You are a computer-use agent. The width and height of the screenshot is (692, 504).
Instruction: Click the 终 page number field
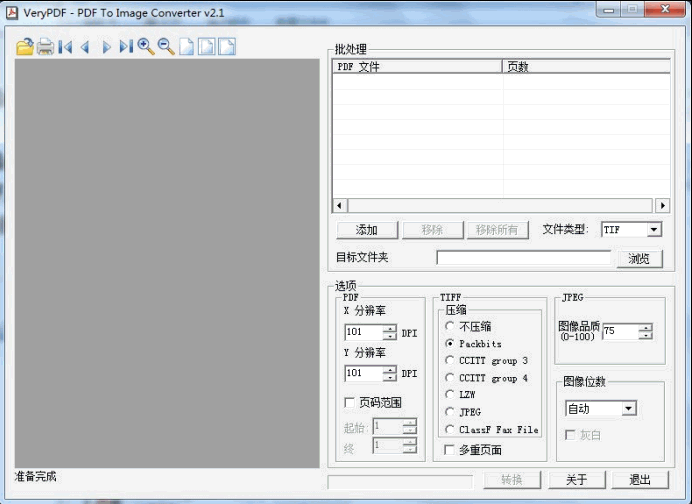click(x=388, y=445)
